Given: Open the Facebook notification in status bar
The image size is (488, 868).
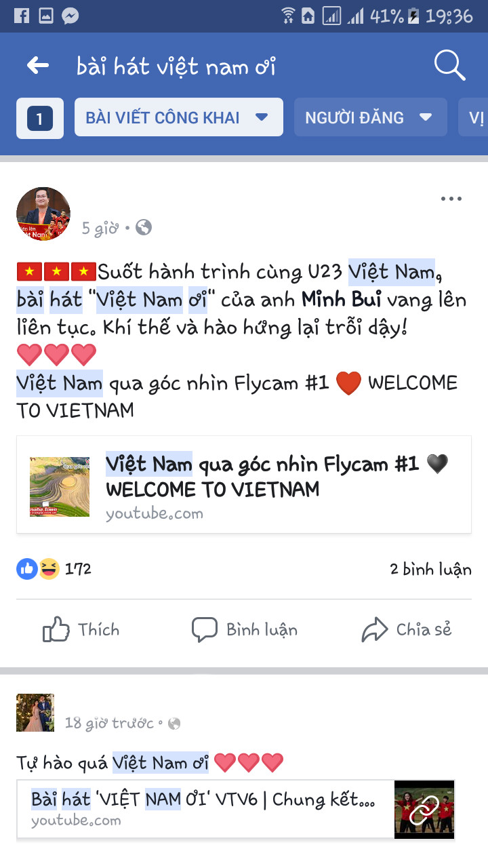Looking at the screenshot, I should [x=22, y=16].
